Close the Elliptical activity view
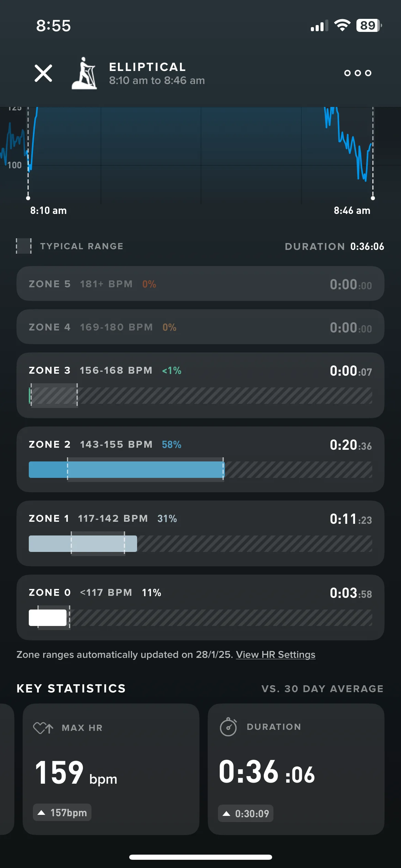 (x=43, y=73)
